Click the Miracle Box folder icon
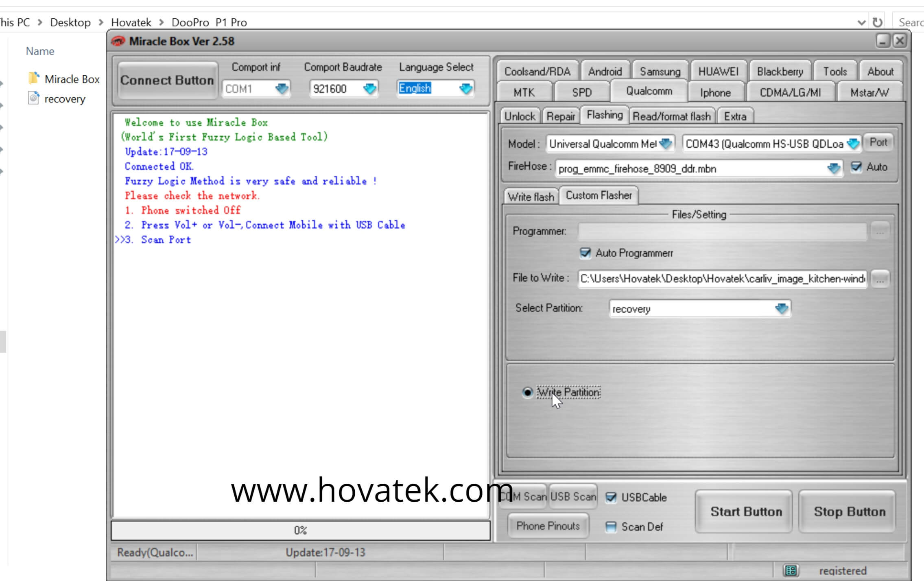The image size is (924, 581). tap(34, 78)
